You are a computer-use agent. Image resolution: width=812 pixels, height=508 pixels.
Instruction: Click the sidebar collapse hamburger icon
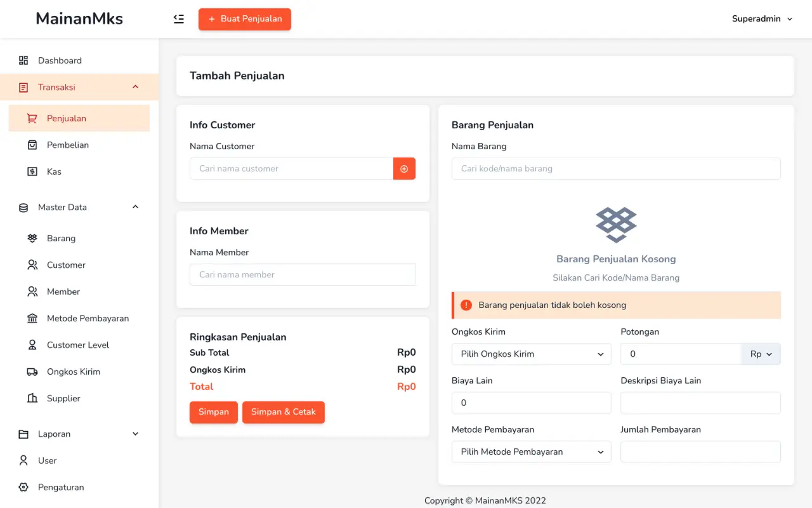[x=179, y=19]
